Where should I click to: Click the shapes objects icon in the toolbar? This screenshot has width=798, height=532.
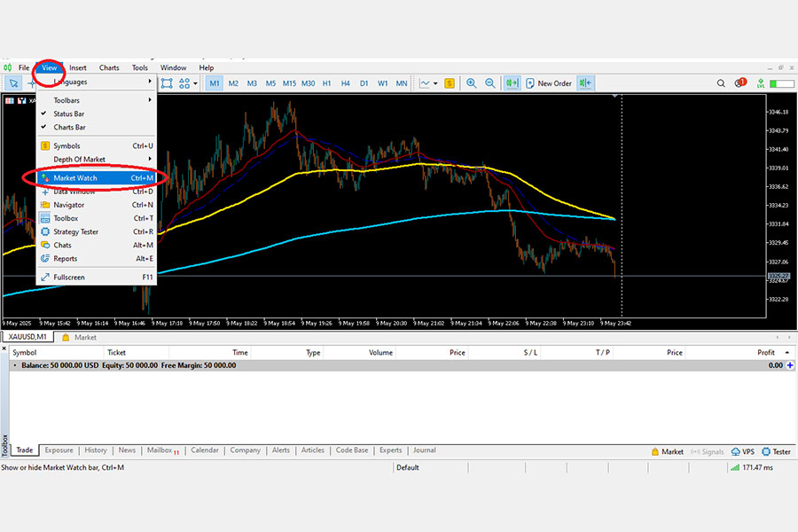[184, 83]
